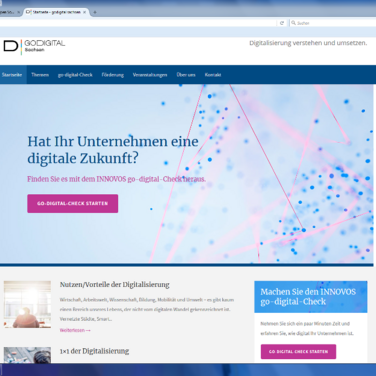Click the Nutzen/Vorteile article thumbnail
The width and height of the screenshot is (376, 376).
pyautogui.click(x=27, y=304)
